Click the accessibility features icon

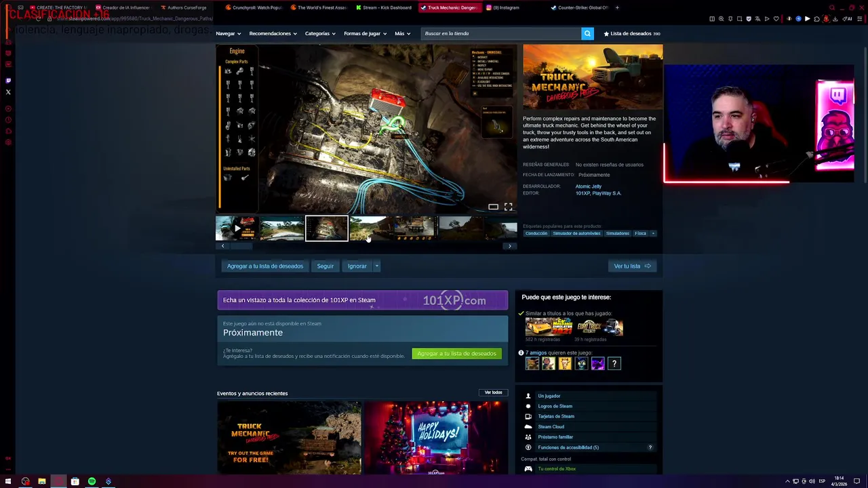528,447
